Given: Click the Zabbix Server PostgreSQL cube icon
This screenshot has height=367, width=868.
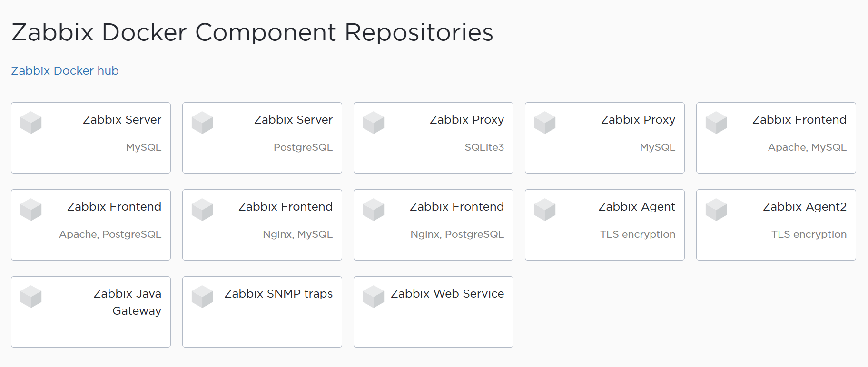Looking at the screenshot, I should [202, 123].
